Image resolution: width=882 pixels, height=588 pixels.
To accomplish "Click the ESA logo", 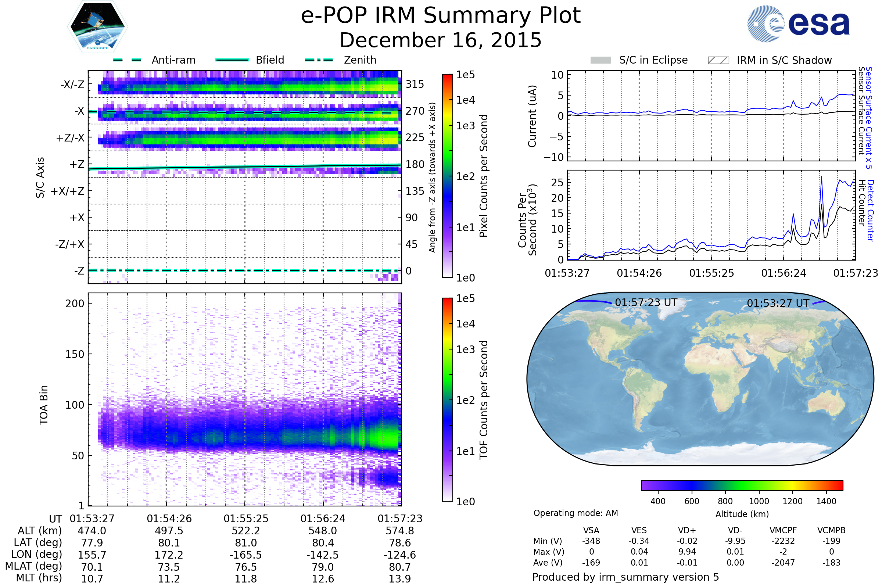I will pyautogui.click(x=798, y=24).
